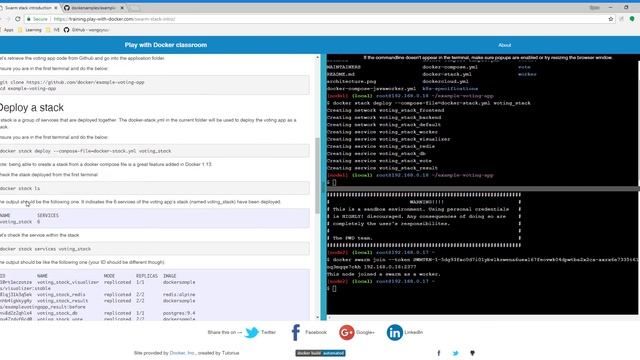Click the Learning bookmark folder icon
The image size is (640, 360).
20,30
